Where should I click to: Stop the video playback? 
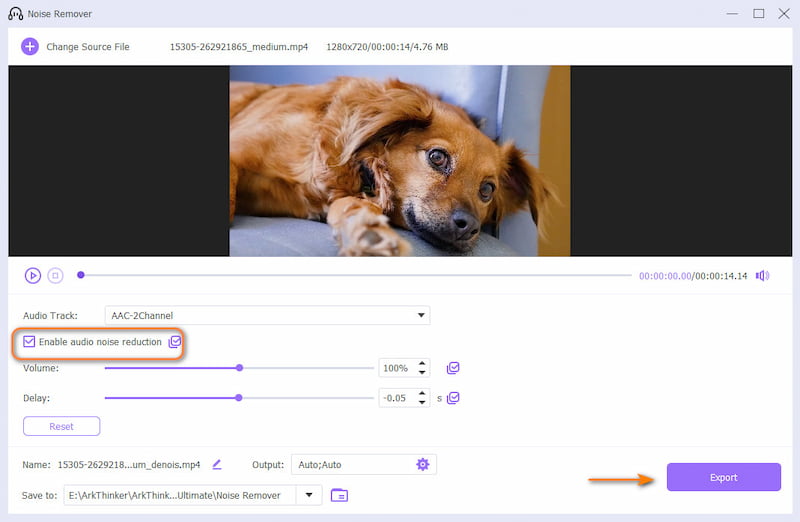(x=55, y=276)
